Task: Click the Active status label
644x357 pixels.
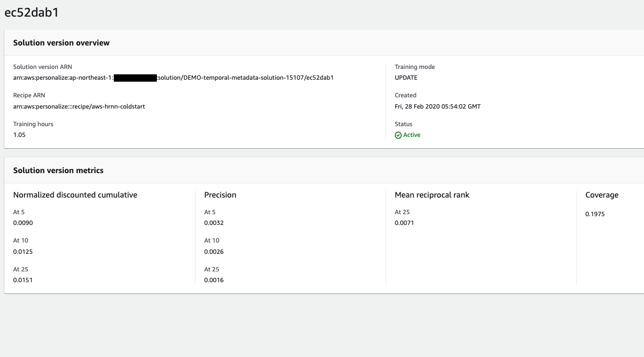Action: (x=411, y=134)
